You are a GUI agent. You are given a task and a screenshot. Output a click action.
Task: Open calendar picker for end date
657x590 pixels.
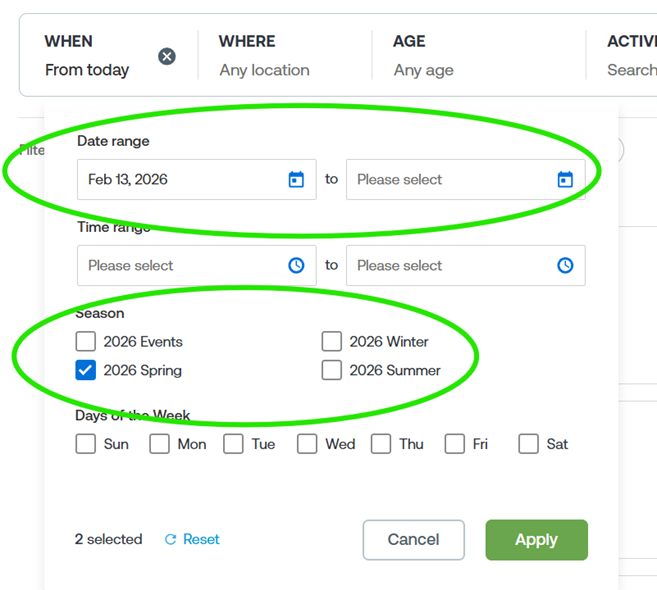coord(565,180)
